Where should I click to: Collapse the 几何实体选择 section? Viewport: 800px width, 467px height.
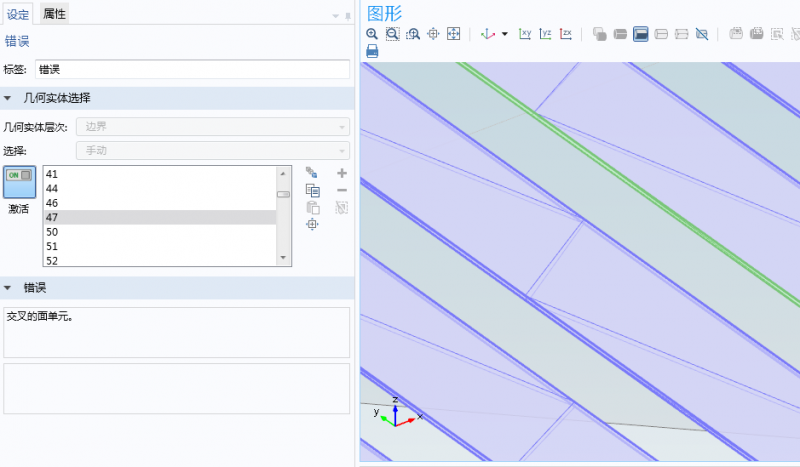point(8,98)
